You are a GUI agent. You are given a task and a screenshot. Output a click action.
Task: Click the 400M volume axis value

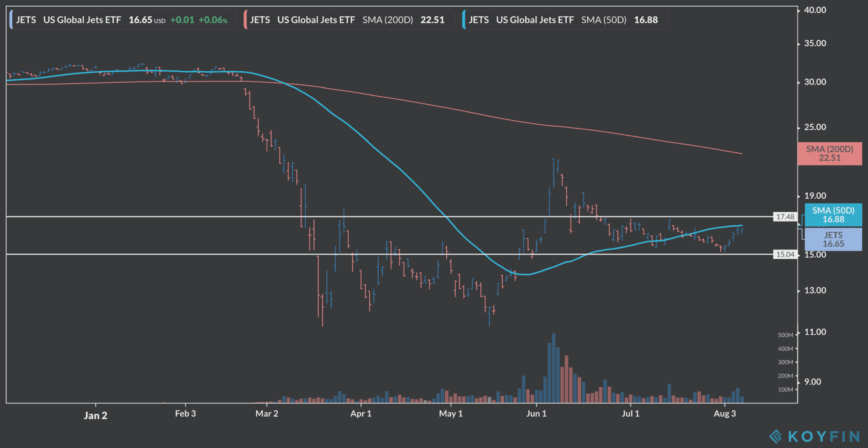(786, 349)
